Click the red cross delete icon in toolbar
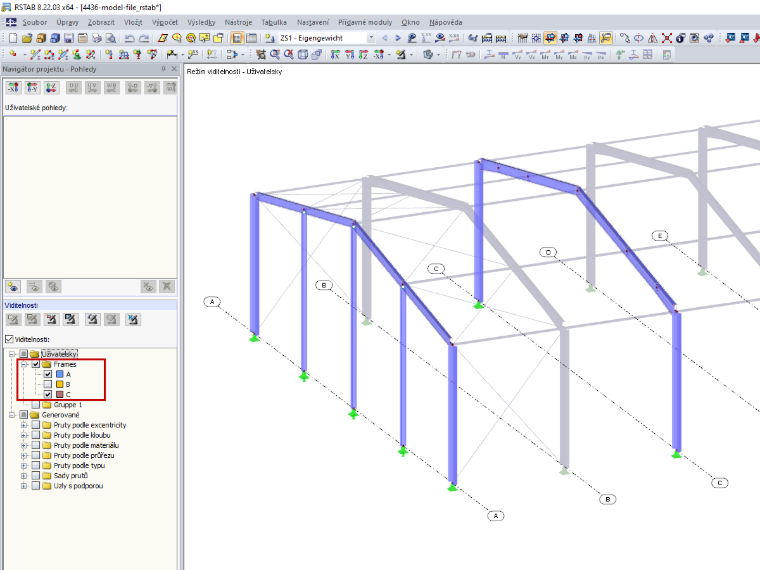Image resolution: width=760 pixels, height=570 pixels. click(x=667, y=38)
